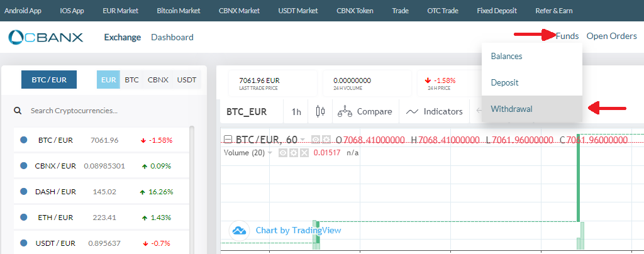Image resolution: width=644 pixels, height=254 pixels.
Task: Choose Withdrawal from Funds menu
Action: click(x=532, y=109)
